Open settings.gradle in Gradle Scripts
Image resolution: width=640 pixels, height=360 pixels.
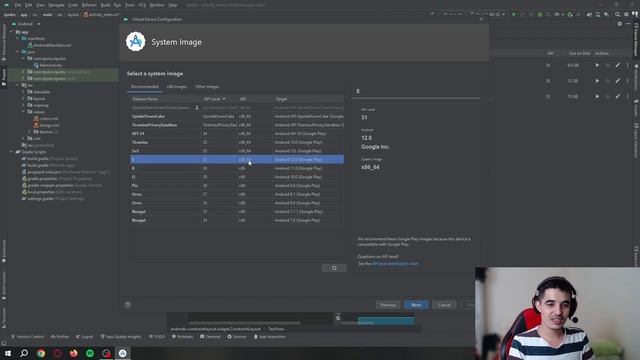coord(53,198)
